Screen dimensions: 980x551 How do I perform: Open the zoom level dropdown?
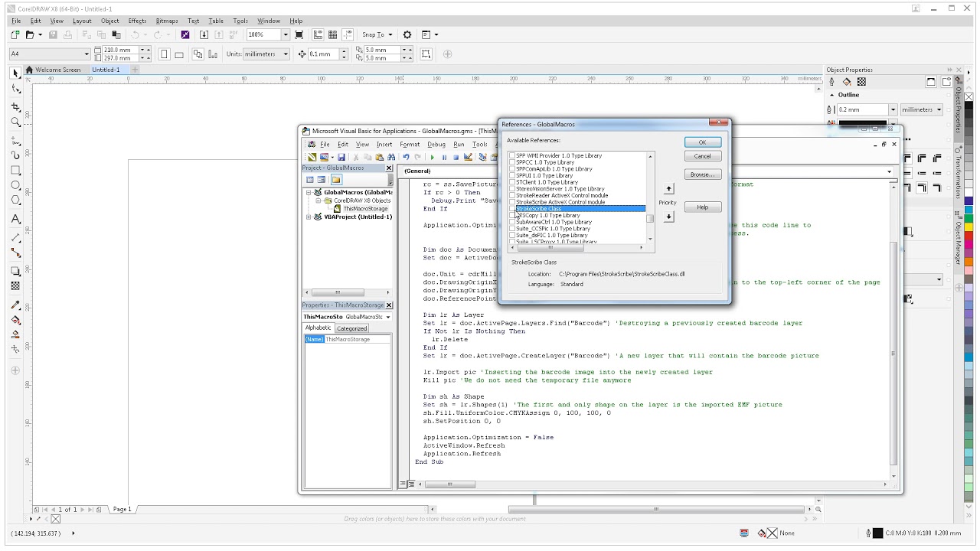pos(286,34)
